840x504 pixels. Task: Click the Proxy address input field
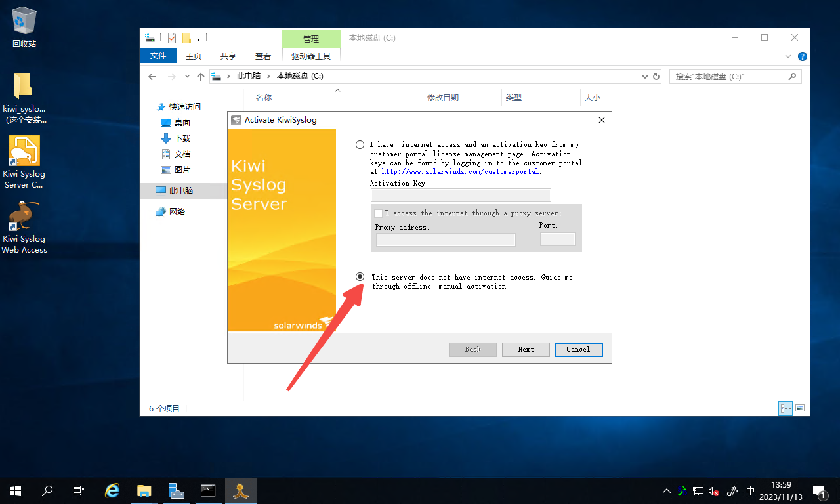pyautogui.click(x=446, y=240)
